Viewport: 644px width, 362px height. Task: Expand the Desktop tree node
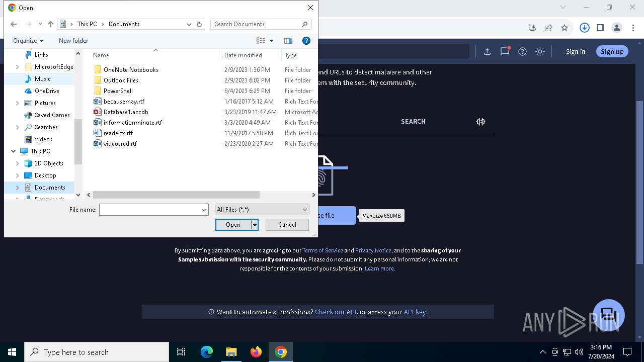(18, 175)
